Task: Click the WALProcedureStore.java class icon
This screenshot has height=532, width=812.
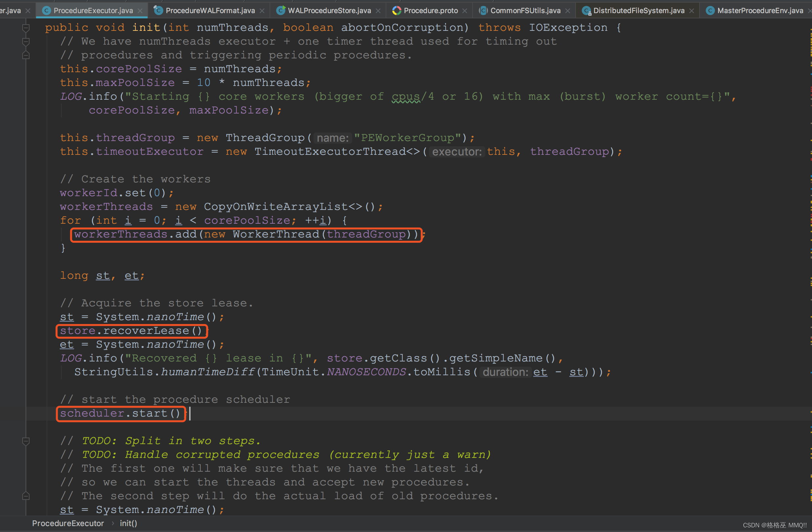Action: pyautogui.click(x=280, y=10)
